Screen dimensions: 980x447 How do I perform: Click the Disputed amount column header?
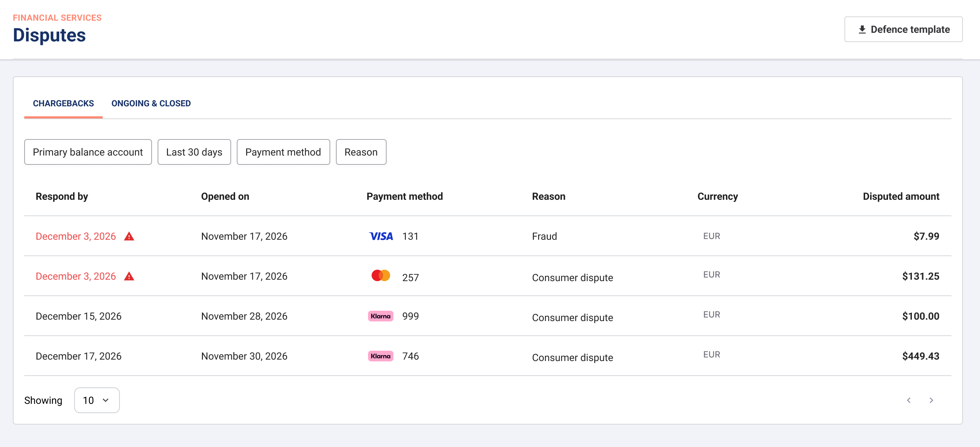(900, 196)
